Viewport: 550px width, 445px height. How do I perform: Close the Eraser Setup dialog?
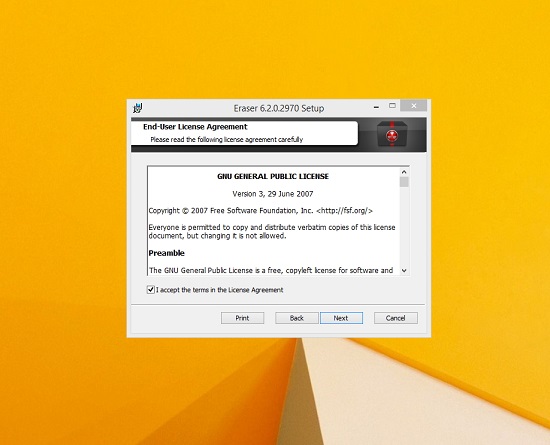(414, 106)
